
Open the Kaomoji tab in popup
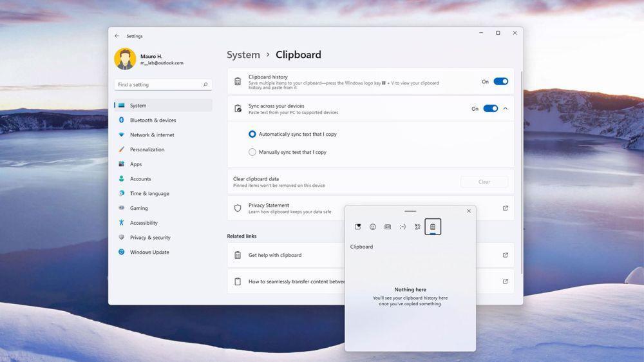tap(402, 227)
